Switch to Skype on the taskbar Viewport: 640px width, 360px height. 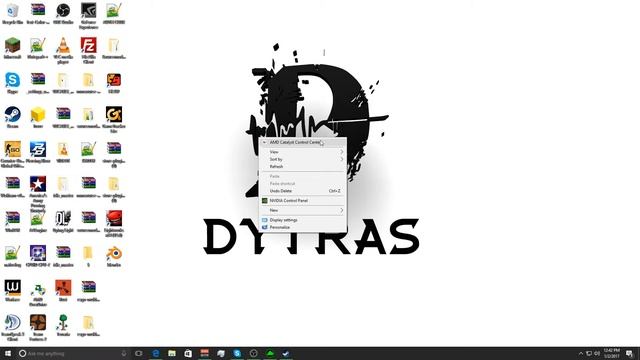(237, 353)
